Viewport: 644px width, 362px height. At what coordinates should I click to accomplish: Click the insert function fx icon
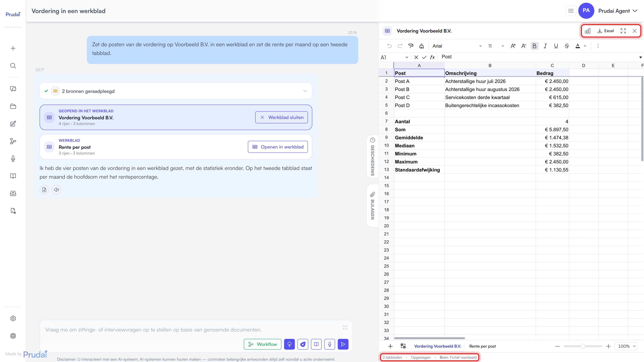[x=432, y=57]
